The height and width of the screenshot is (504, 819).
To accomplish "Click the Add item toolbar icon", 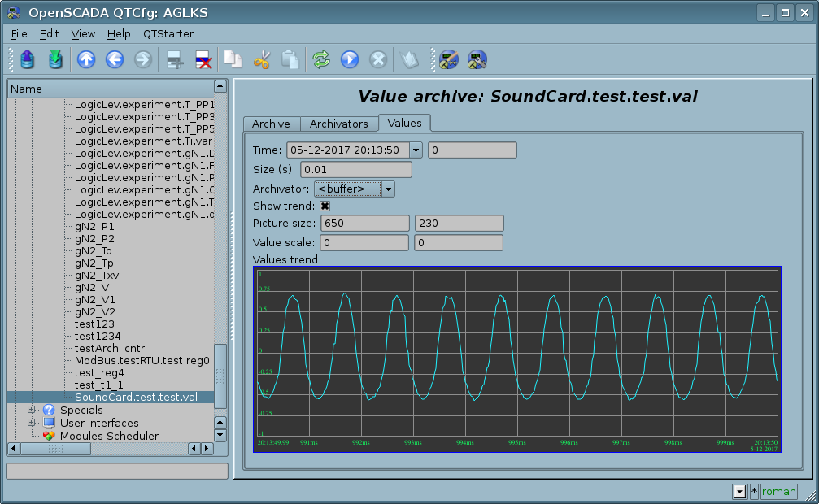I will click(x=174, y=59).
